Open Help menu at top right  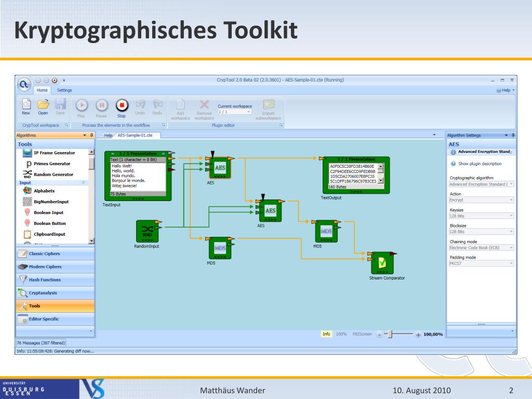pos(506,90)
